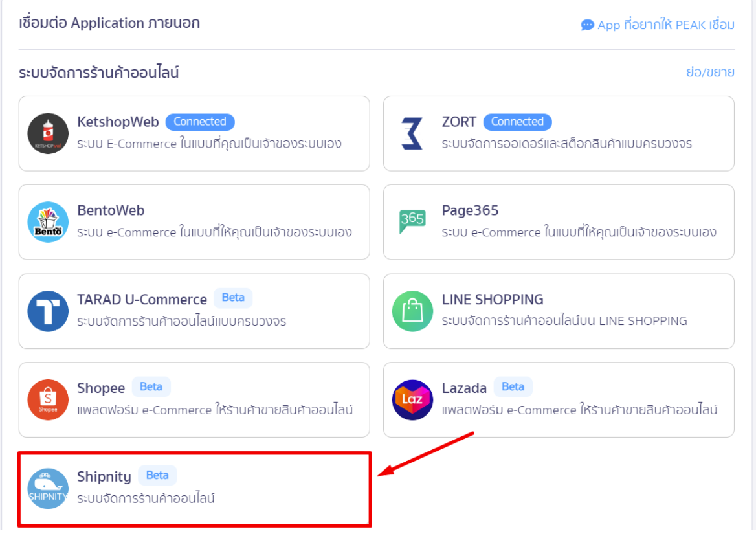Image resolution: width=756 pixels, height=547 pixels.
Task: Open the 'App ที่อยากให้ PEAK เชื่อม' link
Action: click(666, 25)
